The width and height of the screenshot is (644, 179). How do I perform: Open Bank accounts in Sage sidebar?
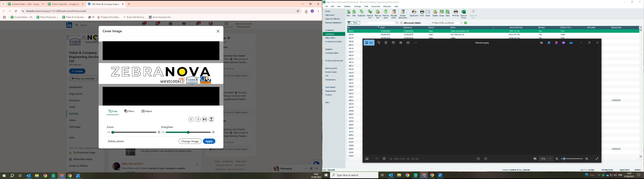point(331,68)
